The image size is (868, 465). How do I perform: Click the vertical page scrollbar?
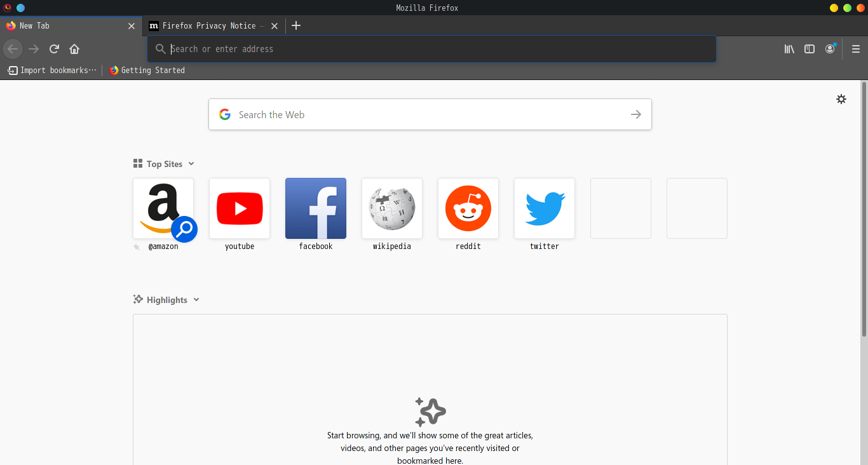click(864, 210)
